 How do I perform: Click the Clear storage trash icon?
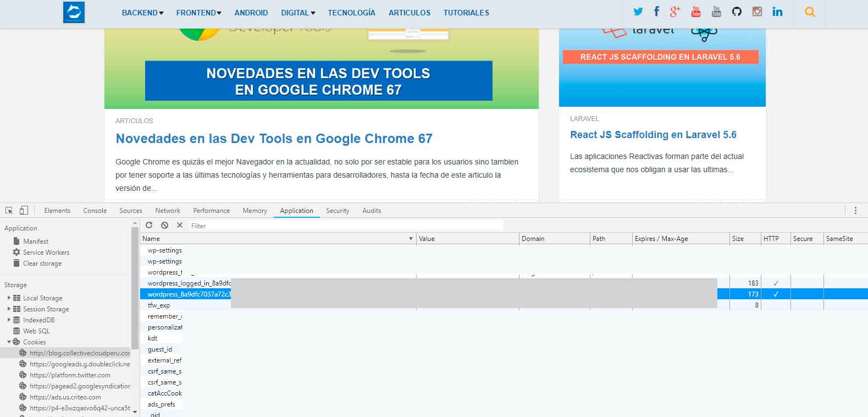16,263
